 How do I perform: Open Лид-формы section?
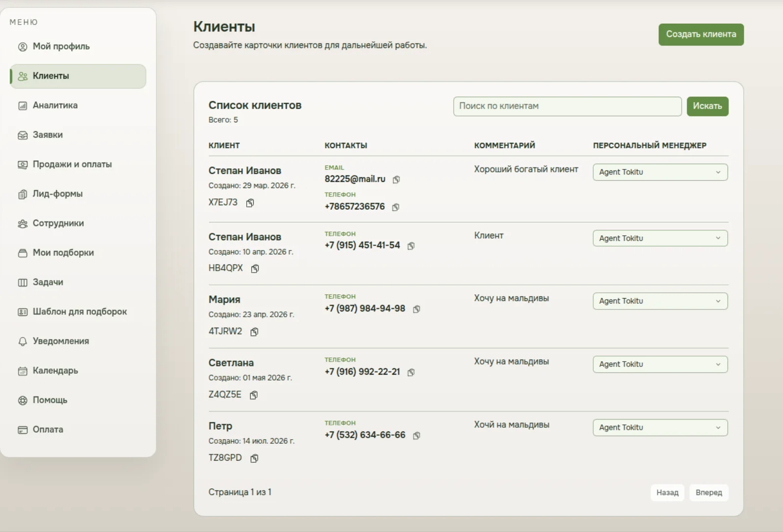(x=78, y=194)
